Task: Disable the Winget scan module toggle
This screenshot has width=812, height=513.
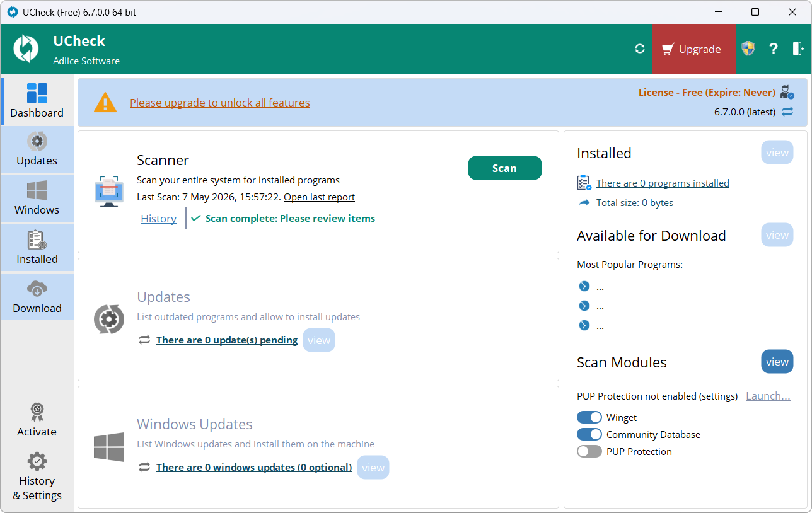Action: tap(589, 417)
